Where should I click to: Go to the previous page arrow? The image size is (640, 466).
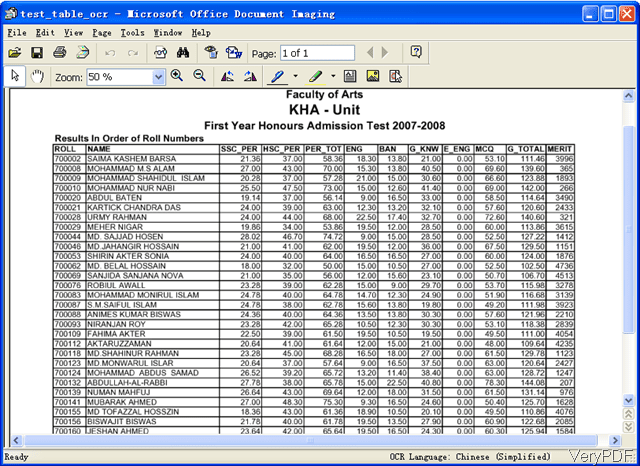[370, 53]
